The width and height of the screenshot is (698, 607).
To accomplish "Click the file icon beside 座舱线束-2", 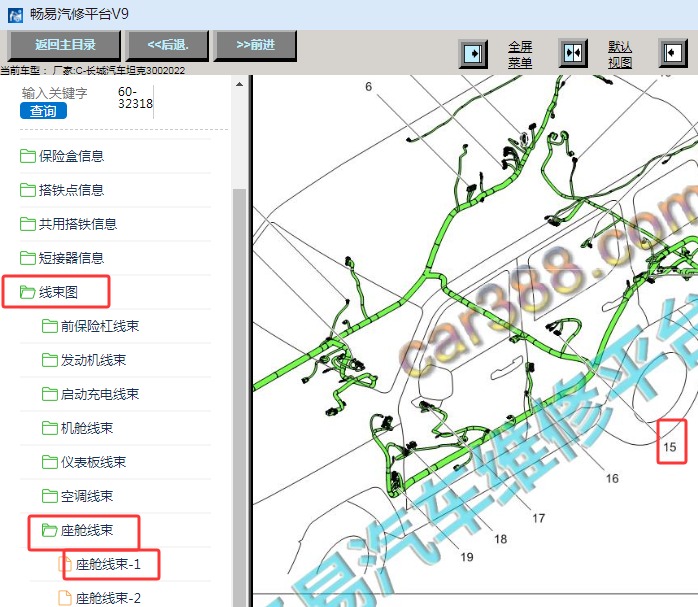I will click(65, 598).
